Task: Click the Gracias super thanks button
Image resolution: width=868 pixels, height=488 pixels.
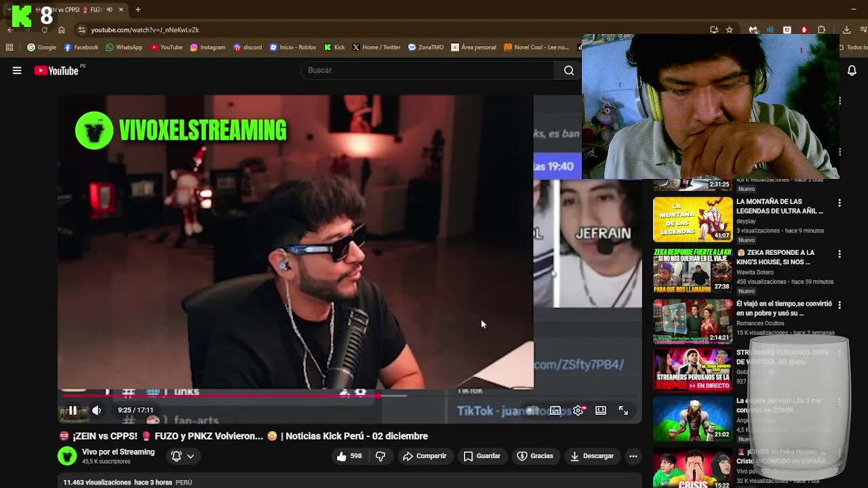Action: point(535,456)
